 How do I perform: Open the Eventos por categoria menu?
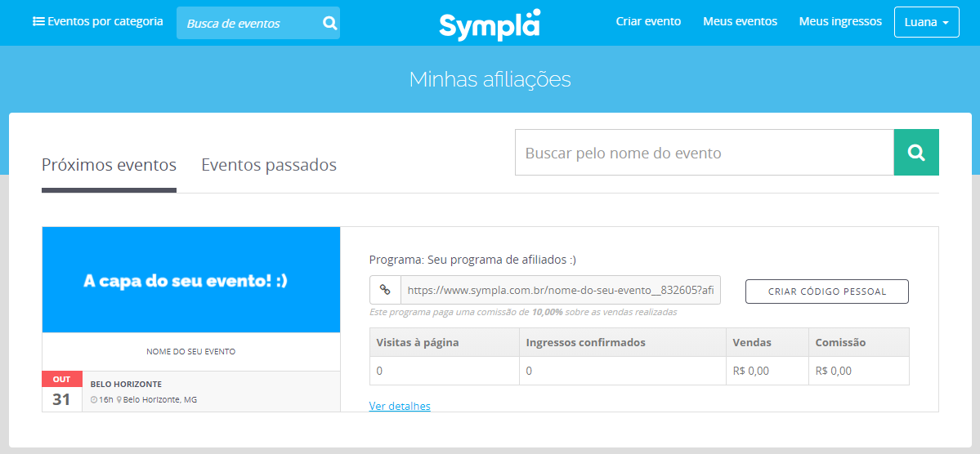(97, 22)
